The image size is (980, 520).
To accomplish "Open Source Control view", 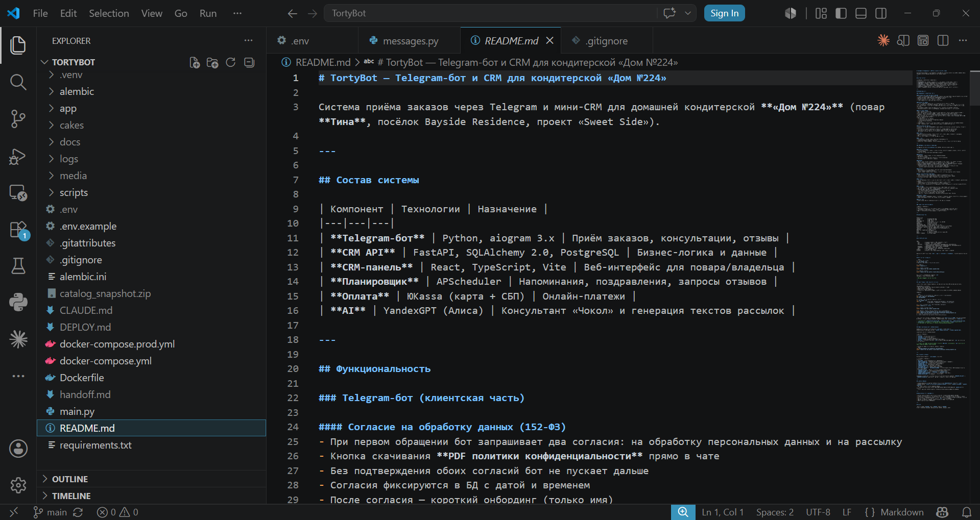I will coord(18,119).
